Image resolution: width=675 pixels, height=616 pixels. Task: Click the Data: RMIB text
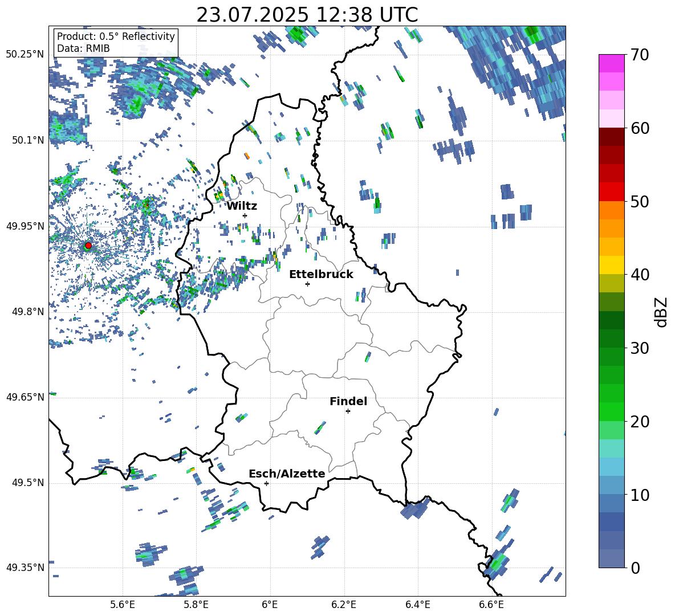(x=83, y=48)
